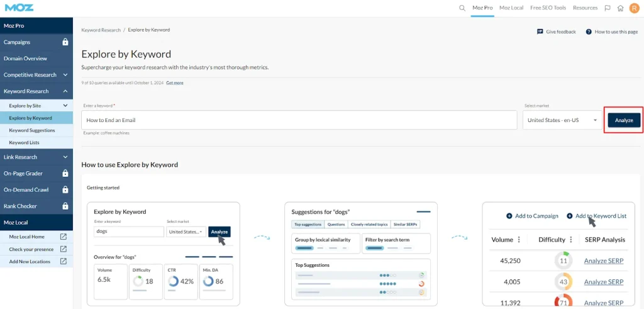
Task: Click Give feedback link
Action: point(560,31)
